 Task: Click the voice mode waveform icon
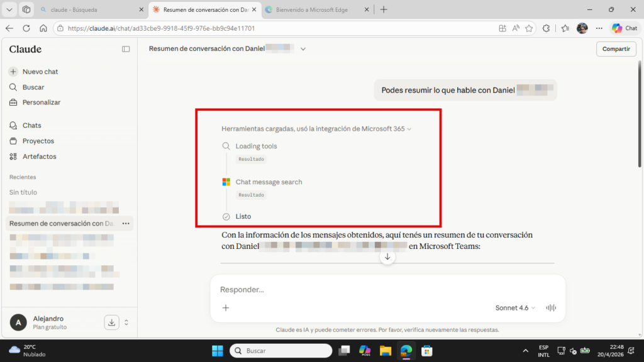coord(551,308)
